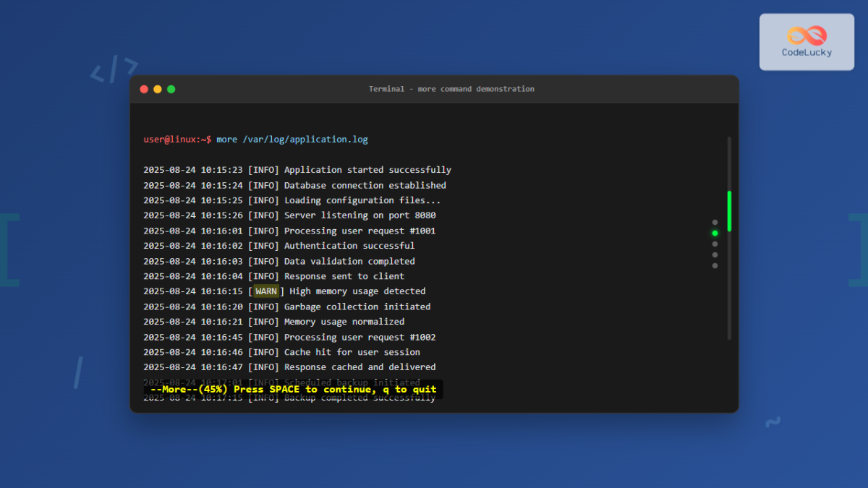Click the tilde symbol below the terminal

coord(773,422)
